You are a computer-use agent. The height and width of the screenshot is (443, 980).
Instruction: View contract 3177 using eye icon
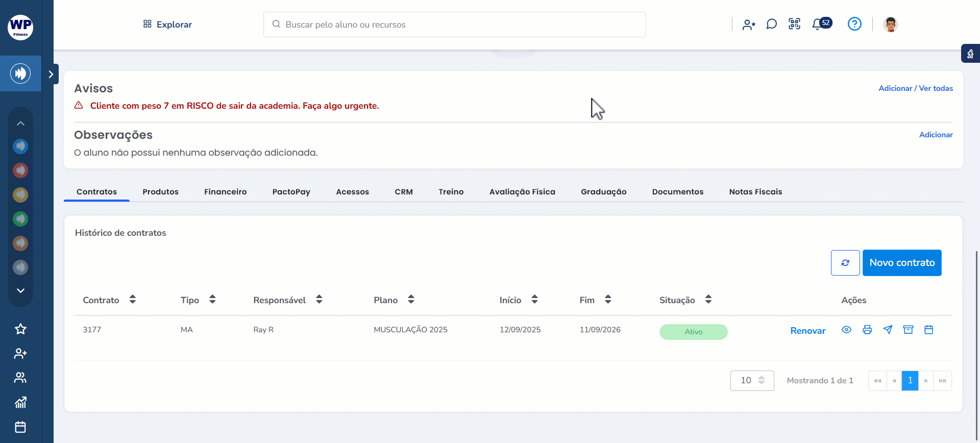pyautogui.click(x=846, y=330)
